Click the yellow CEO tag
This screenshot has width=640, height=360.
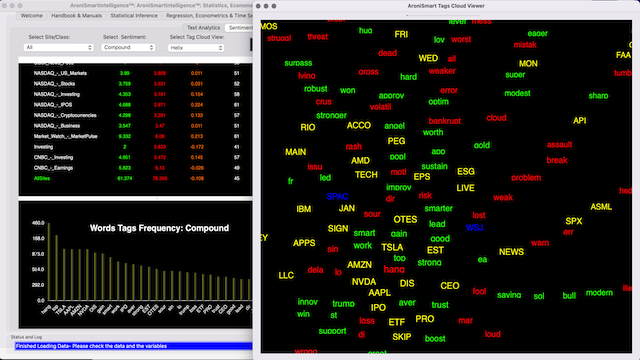(450, 286)
